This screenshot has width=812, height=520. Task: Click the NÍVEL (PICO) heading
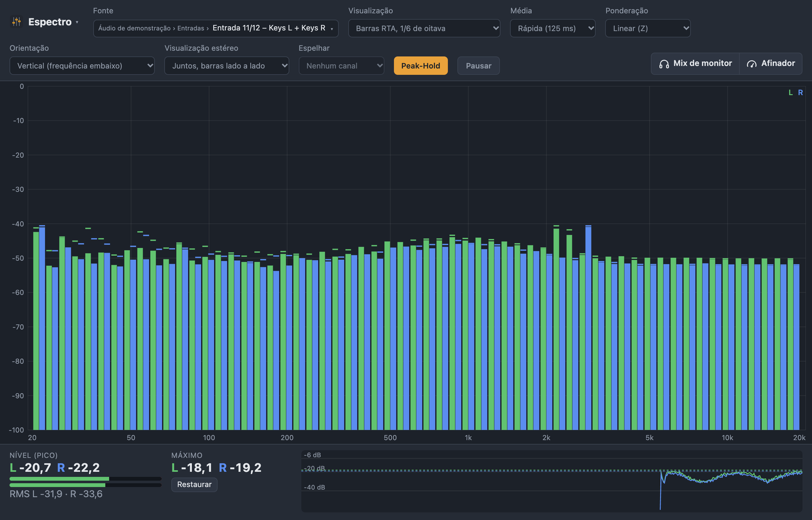33,456
